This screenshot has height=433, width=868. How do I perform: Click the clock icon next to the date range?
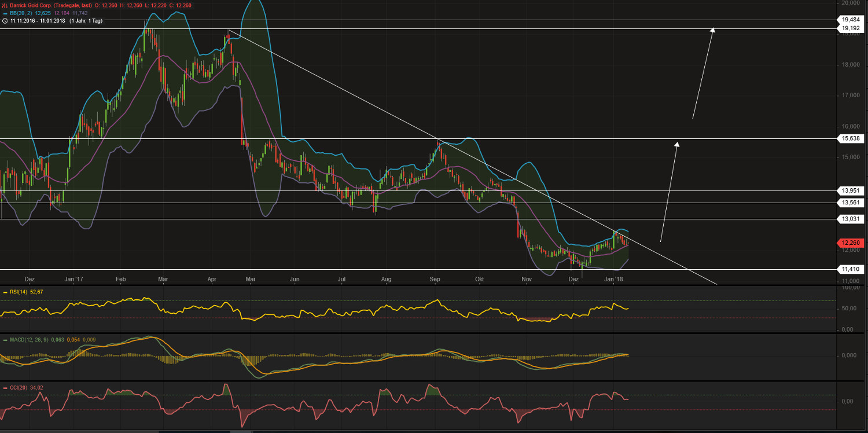point(5,20)
